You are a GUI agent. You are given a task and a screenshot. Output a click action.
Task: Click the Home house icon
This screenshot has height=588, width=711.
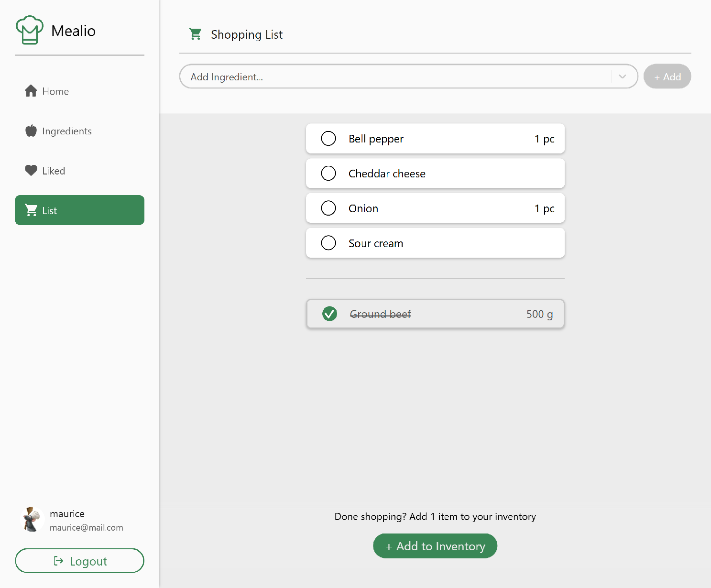pos(31,91)
